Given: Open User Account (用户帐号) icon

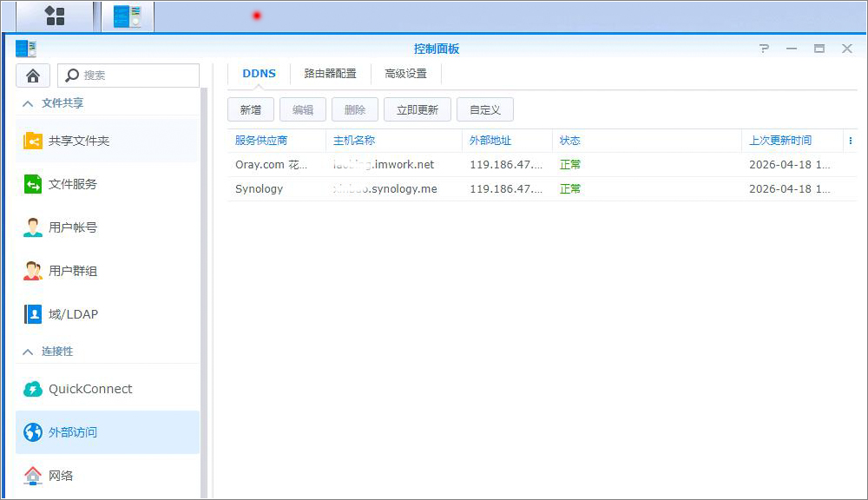Looking at the screenshot, I should coord(33,227).
